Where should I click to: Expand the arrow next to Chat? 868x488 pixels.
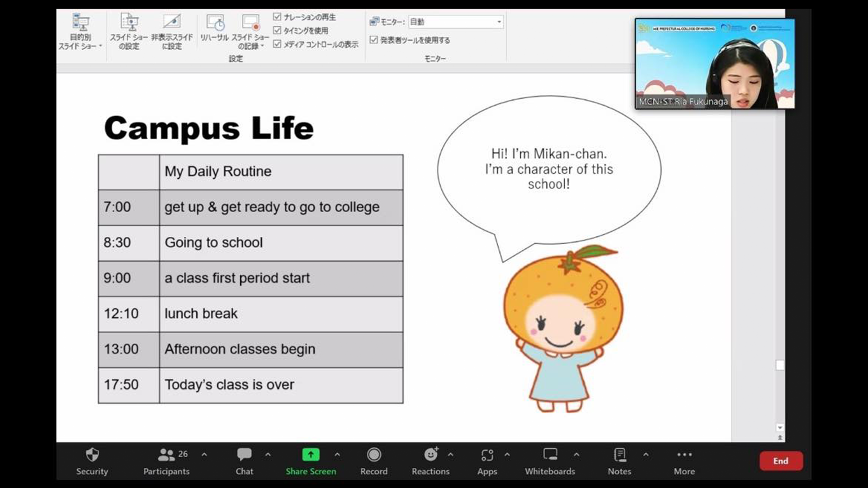[x=268, y=455]
